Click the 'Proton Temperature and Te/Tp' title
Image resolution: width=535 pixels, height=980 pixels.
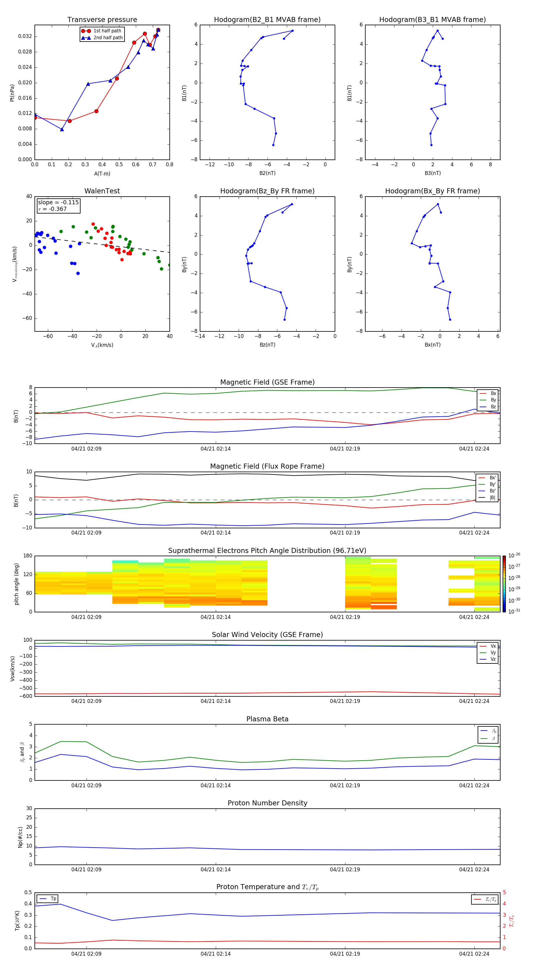[267, 887]
